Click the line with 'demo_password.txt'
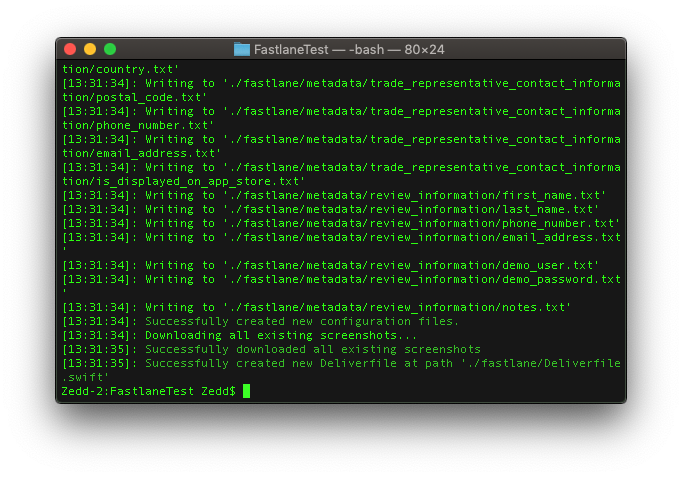 coord(341,279)
